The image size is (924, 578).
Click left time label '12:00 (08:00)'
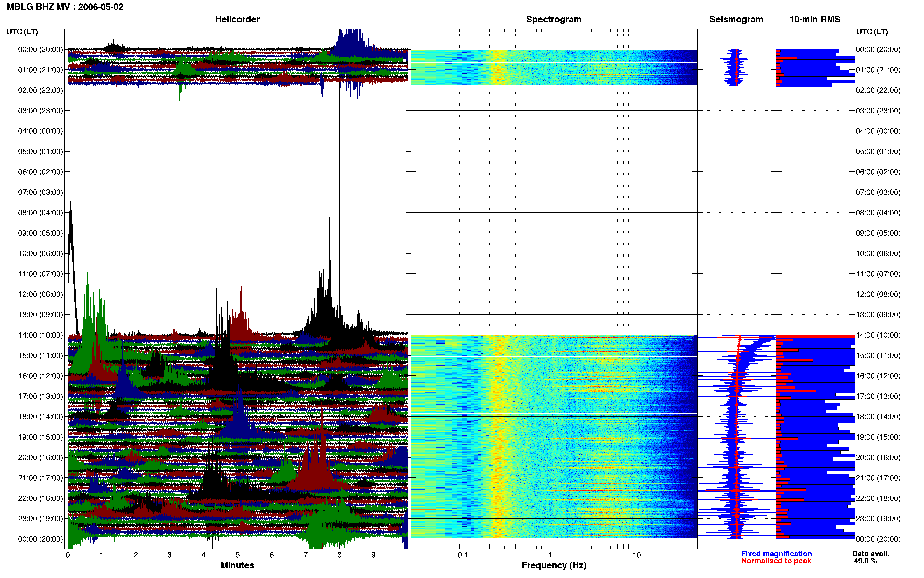pyautogui.click(x=41, y=294)
